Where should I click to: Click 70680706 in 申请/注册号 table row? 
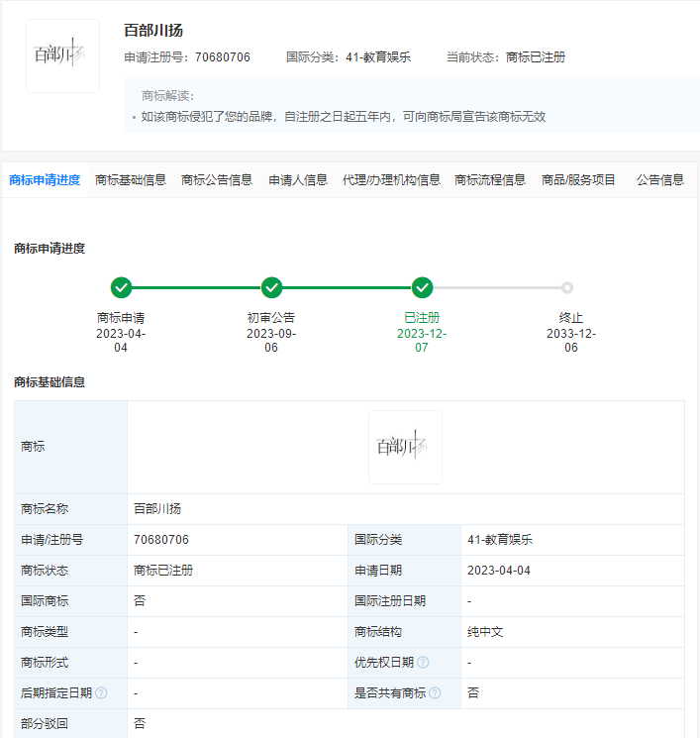coord(161,539)
